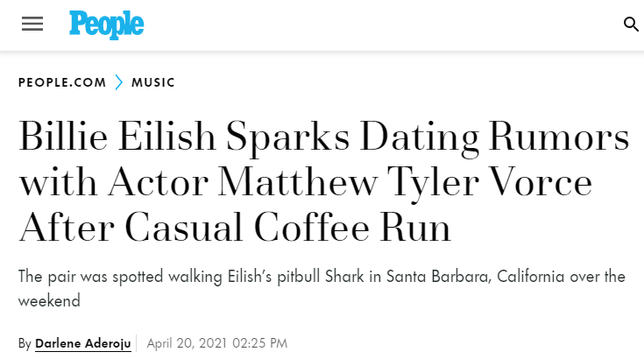Open the hamburger navigation menu
The height and width of the screenshot is (359, 644).
pos(32,24)
